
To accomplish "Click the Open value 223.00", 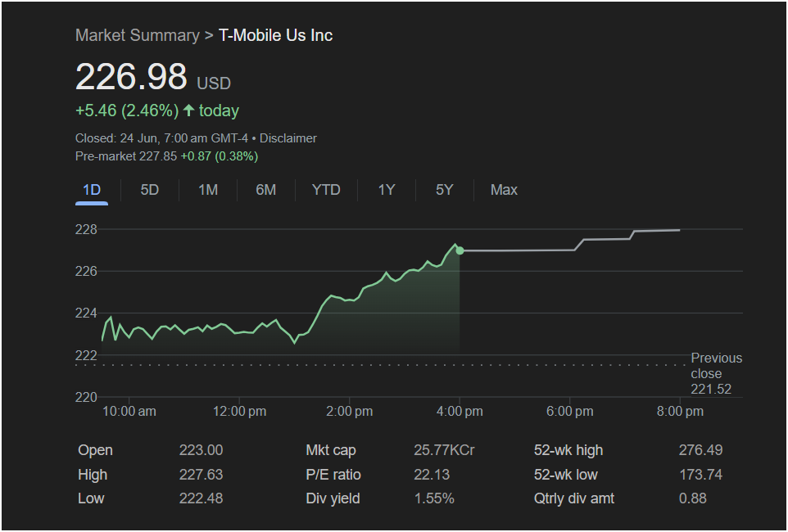I will [201, 450].
